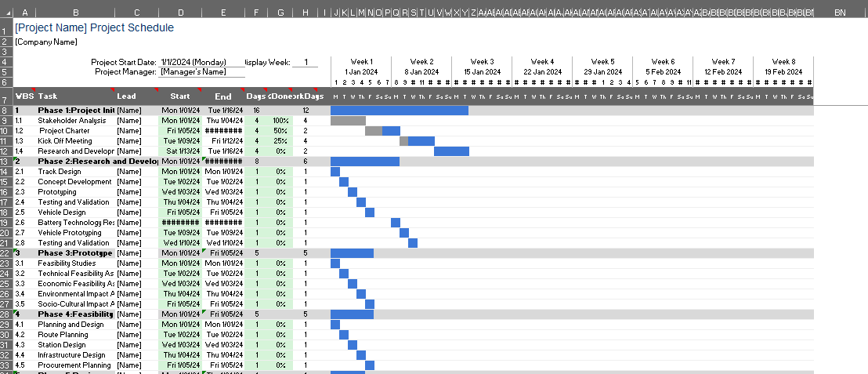This screenshot has width=868, height=374.
Task: Click the 12 Feb 2024 date label
Action: 724,72
